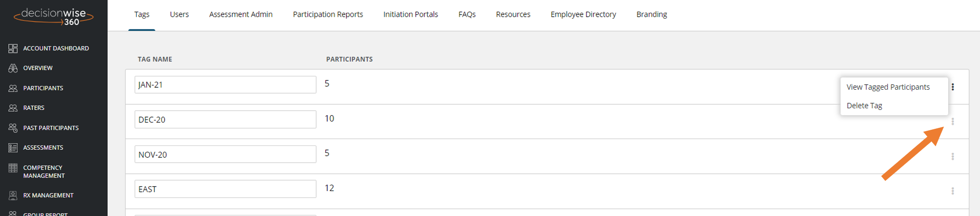Screen dimensions: 980x216
Task: Open the Raters section icon
Action: pyautogui.click(x=13, y=108)
